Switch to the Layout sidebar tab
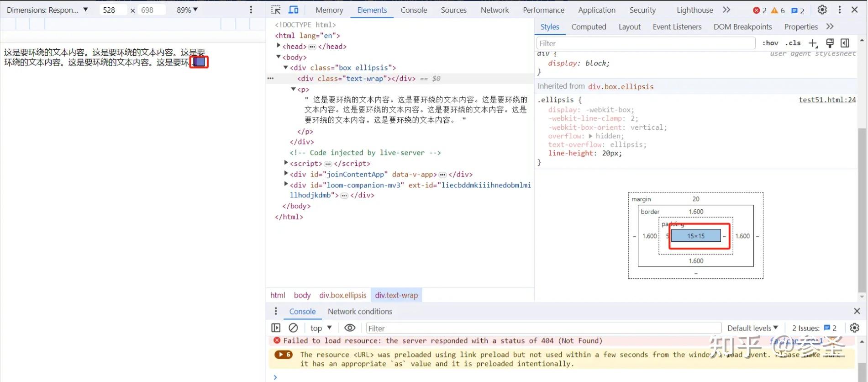Image resolution: width=868 pixels, height=382 pixels. point(630,27)
